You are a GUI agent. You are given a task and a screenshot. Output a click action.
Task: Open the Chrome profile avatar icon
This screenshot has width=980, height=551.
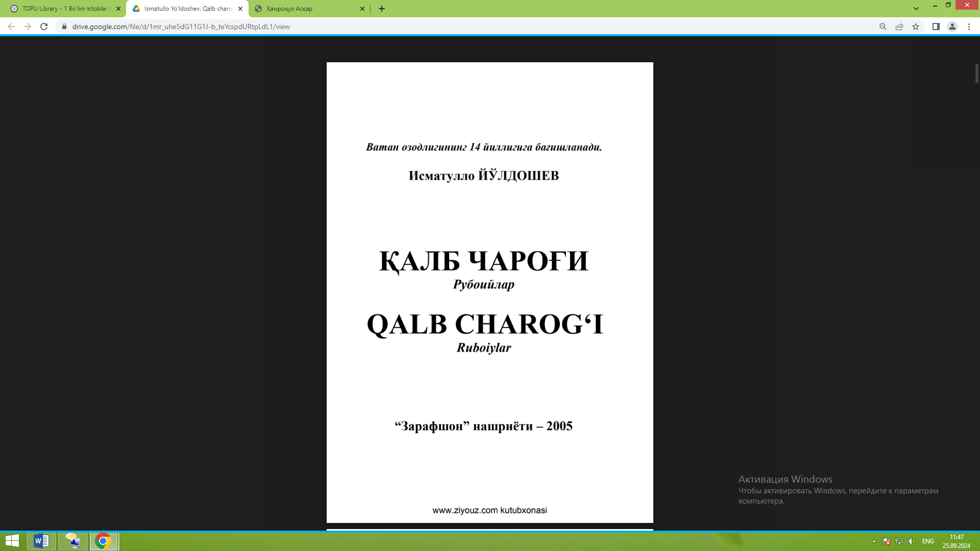(x=952, y=27)
